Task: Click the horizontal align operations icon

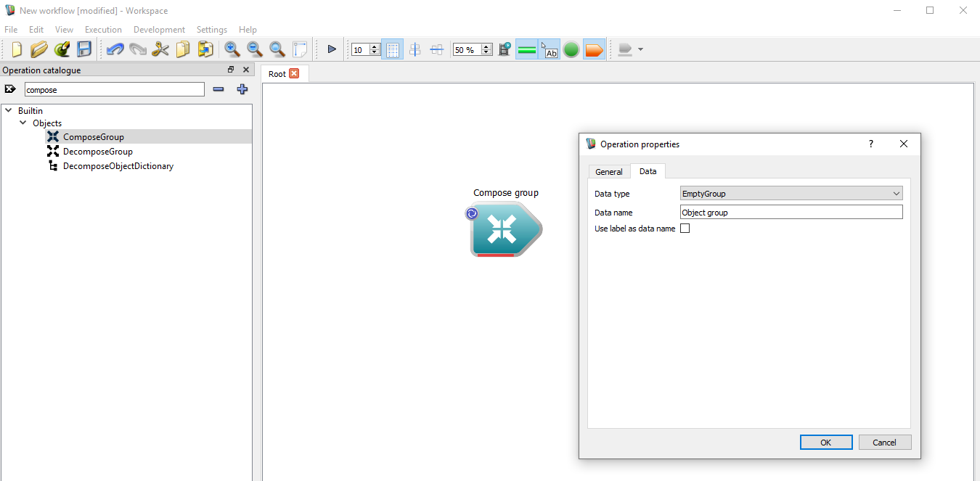Action: [x=437, y=49]
